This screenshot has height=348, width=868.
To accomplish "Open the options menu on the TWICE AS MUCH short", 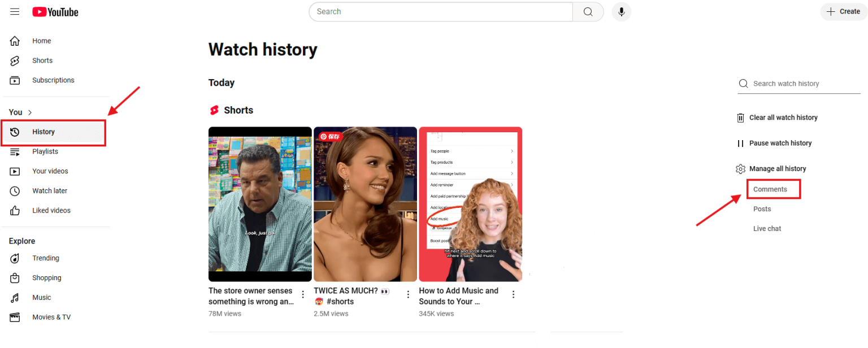I will tap(408, 294).
